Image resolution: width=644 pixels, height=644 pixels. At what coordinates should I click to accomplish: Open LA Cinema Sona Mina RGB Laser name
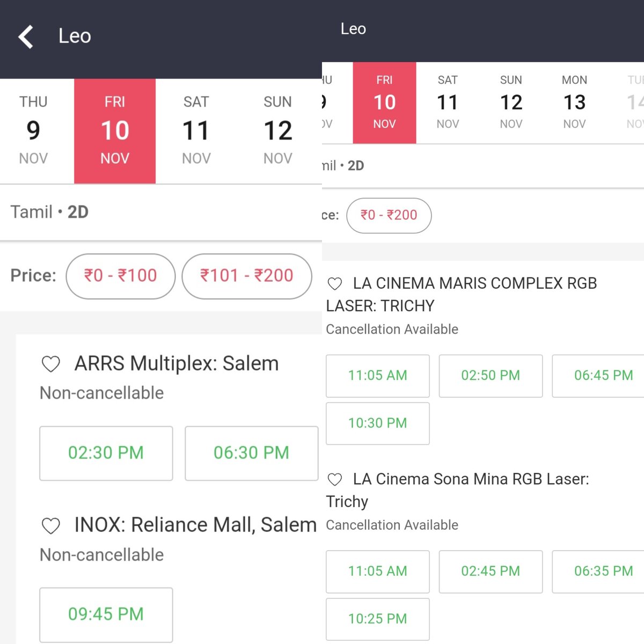(x=458, y=490)
